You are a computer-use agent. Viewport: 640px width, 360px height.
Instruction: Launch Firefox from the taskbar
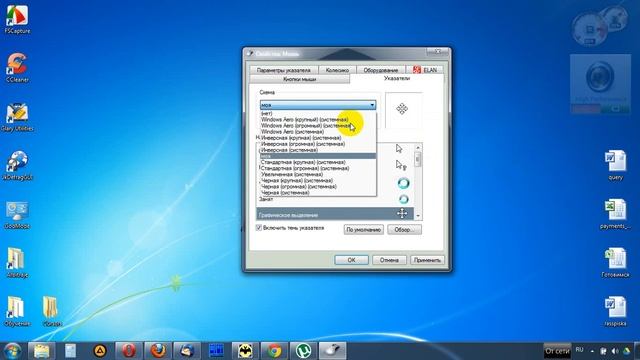(158, 351)
